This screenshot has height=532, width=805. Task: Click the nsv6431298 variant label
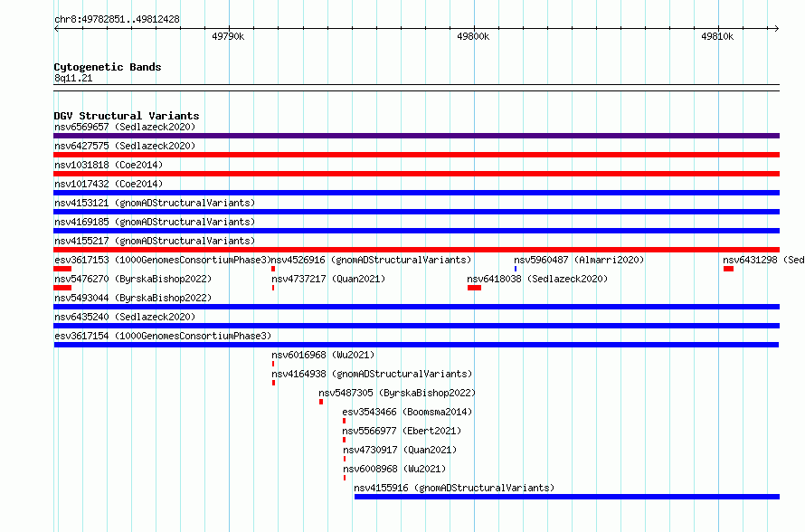(763, 260)
